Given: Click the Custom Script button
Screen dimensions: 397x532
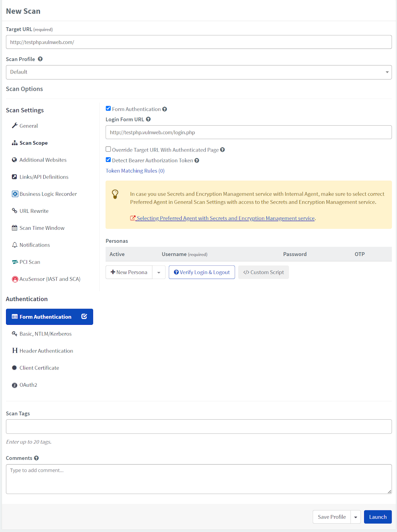Looking at the screenshot, I should click(x=263, y=272).
